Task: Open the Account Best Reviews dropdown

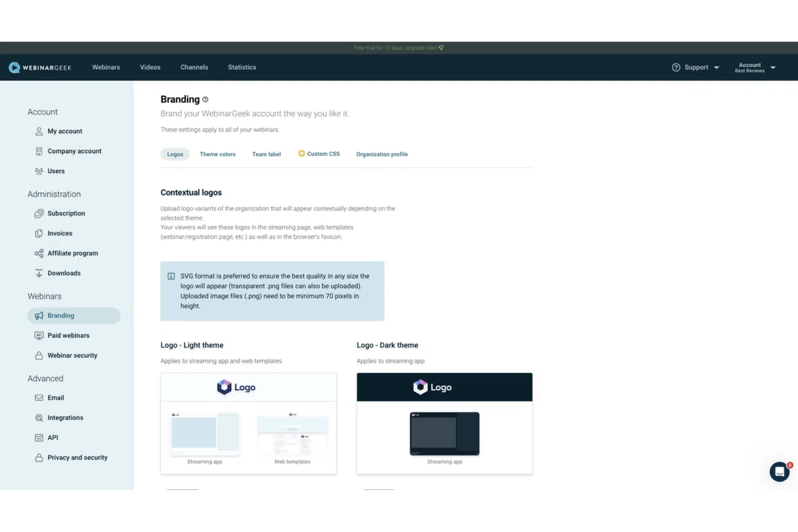Action: coord(755,67)
